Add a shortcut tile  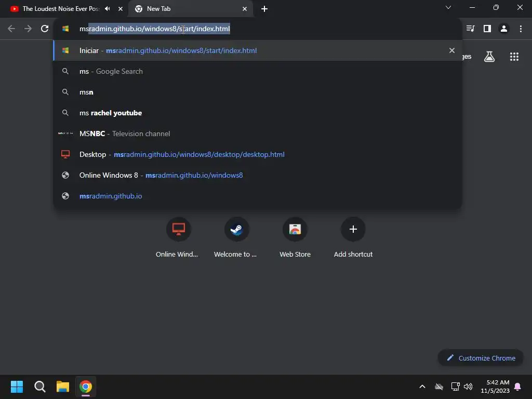(x=353, y=237)
